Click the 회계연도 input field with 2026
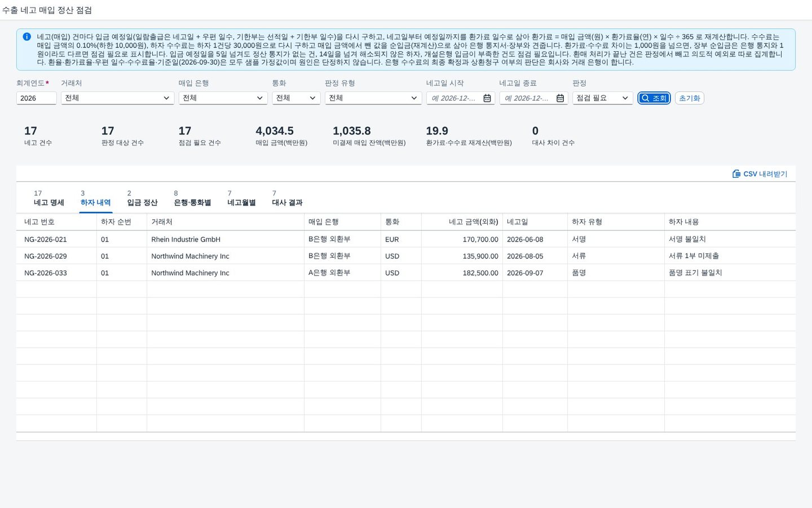 36,98
